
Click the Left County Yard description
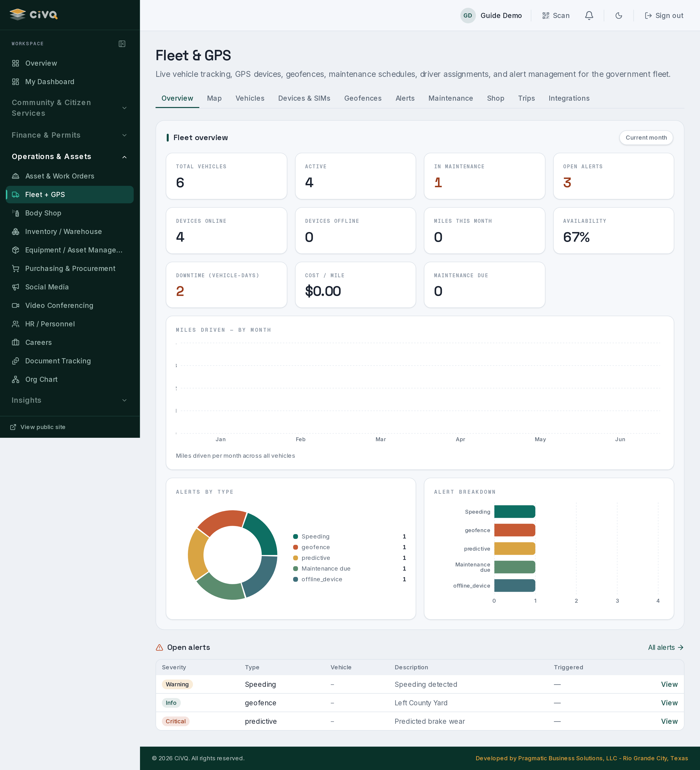tap(421, 703)
